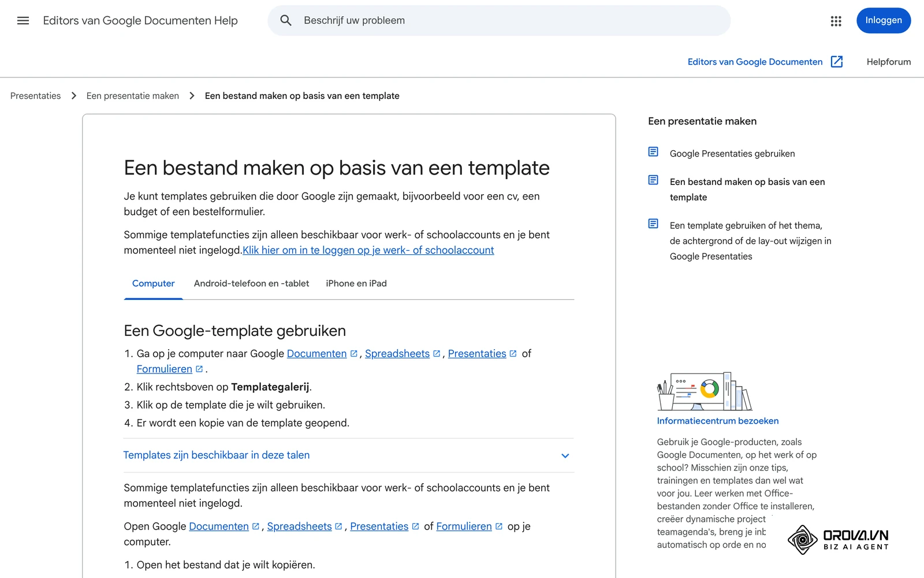Open Een template gebruiken of het thema article
Image resolution: width=924 pixels, height=578 pixels.
[751, 241]
